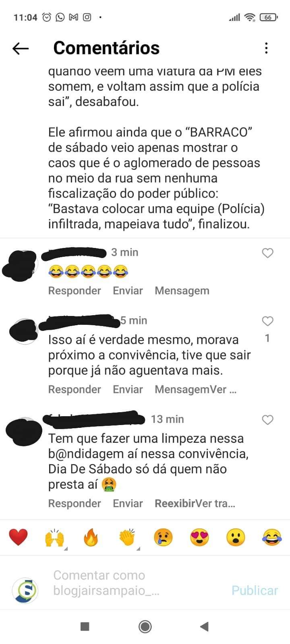Tap Mensagem under the laughing emoji comment
Image resolution: width=290 pixels, height=644 pixels.
click(x=182, y=291)
